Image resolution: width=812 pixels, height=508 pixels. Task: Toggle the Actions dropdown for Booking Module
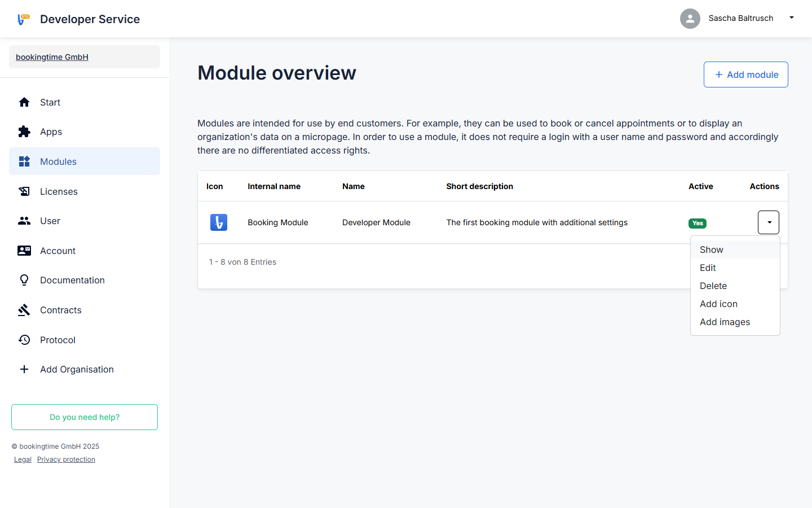tap(769, 222)
